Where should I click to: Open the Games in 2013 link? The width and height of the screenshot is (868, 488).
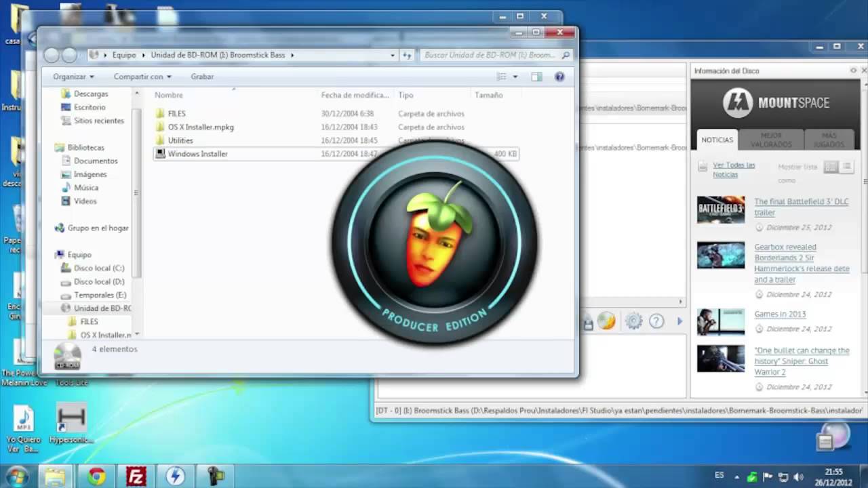click(x=780, y=314)
